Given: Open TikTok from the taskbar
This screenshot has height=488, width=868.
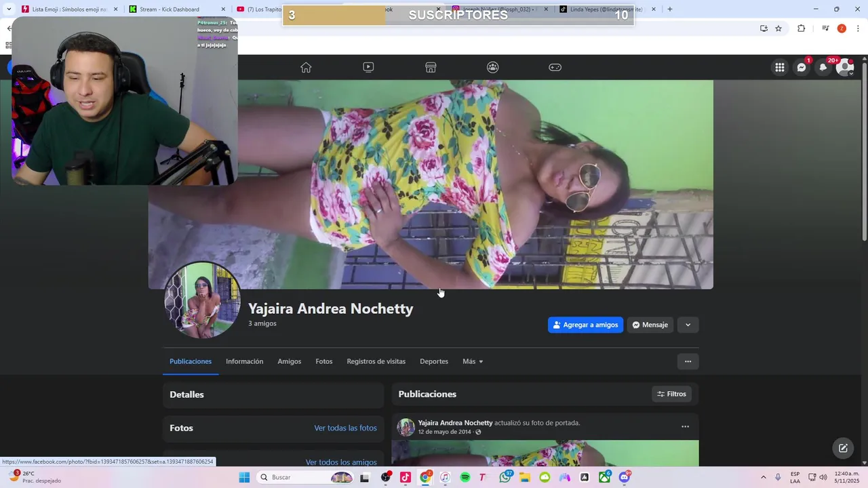Looking at the screenshot, I should [406, 477].
